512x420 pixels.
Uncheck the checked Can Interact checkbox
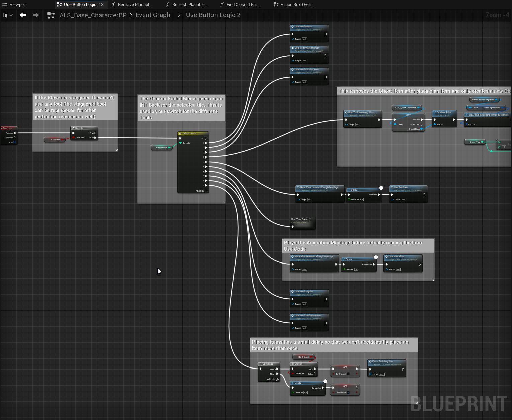[x=348, y=393]
